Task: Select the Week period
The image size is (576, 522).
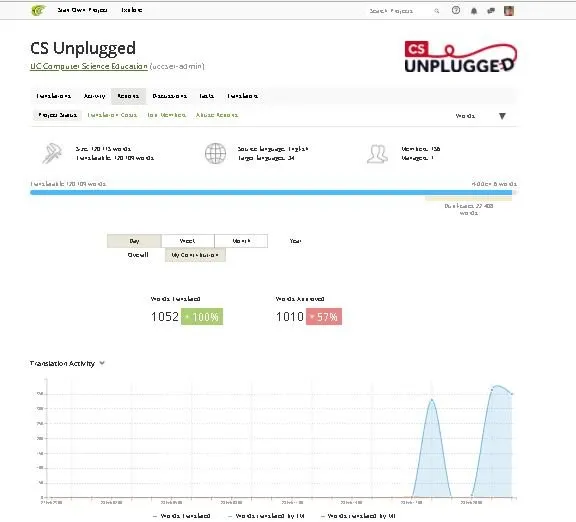Action: [x=187, y=241]
